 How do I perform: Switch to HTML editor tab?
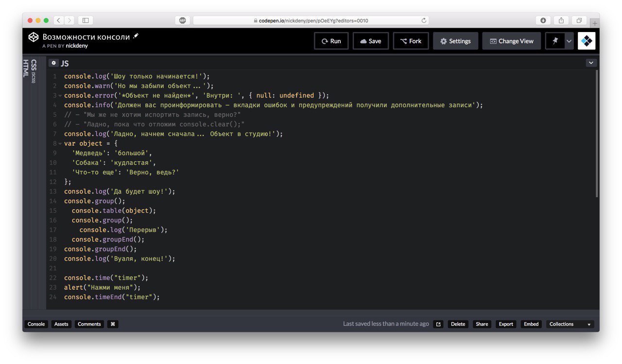click(26, 68)
